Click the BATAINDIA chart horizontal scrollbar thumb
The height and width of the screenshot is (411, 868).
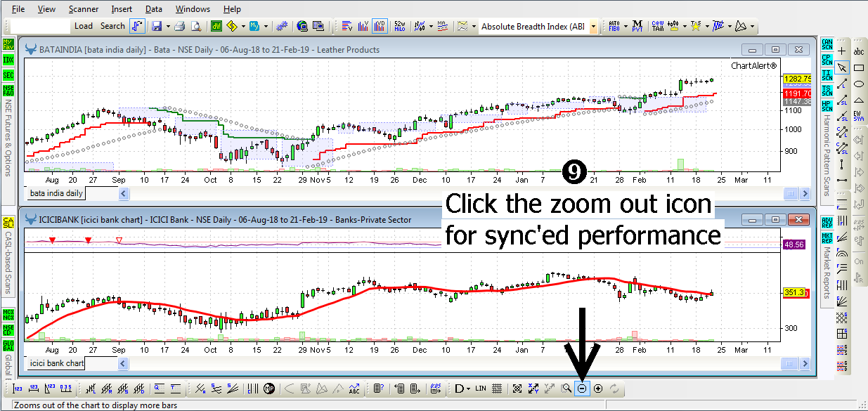pos(791,194)
